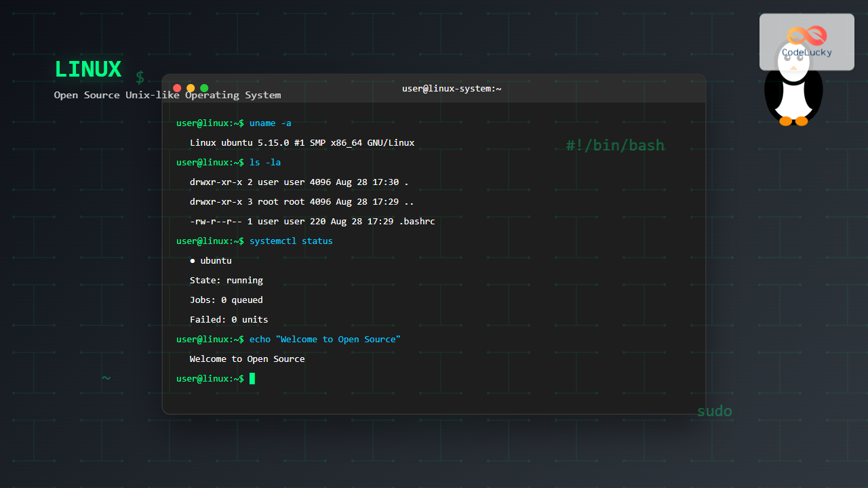
Task: Click the faded sudo text
Action: tap(714, 411)
